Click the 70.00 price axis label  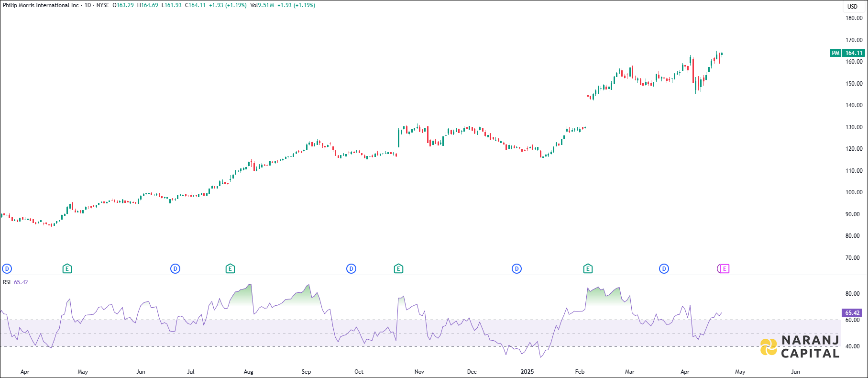click(x=853, y=258)
